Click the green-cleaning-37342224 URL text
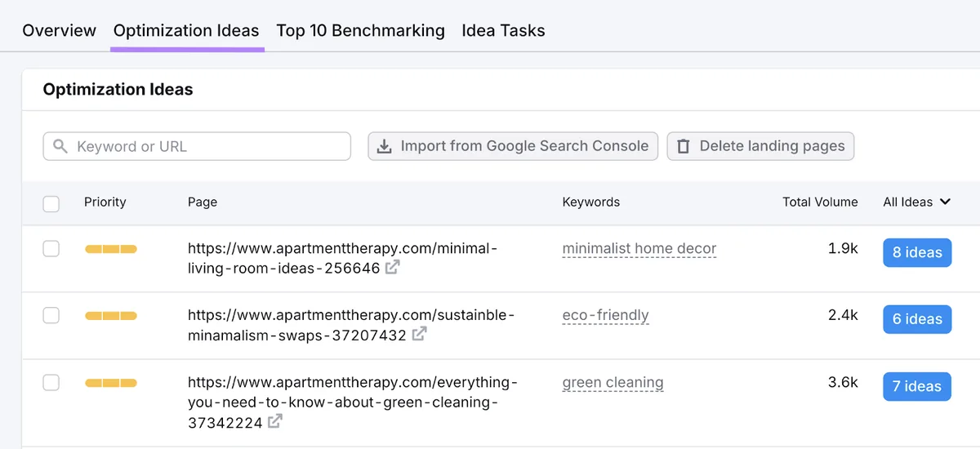 [352, 402]
